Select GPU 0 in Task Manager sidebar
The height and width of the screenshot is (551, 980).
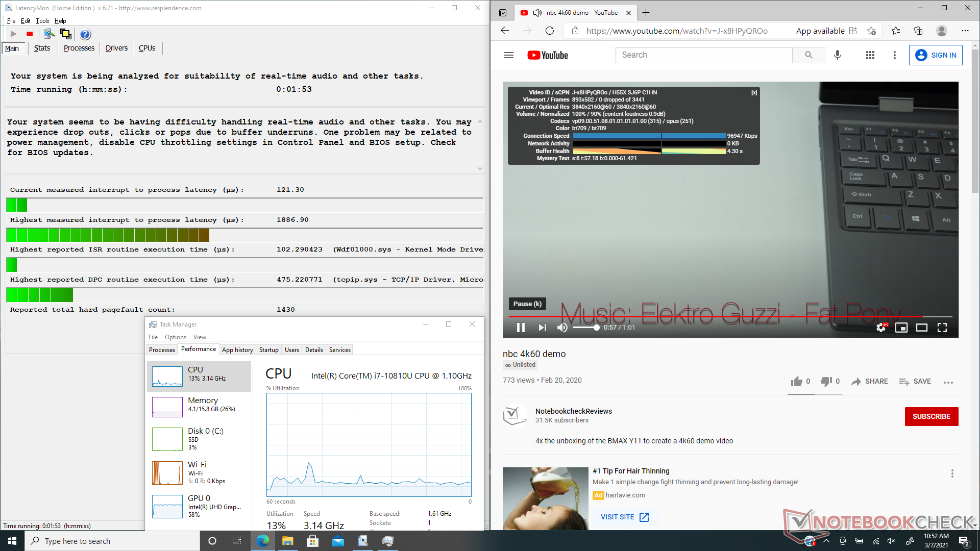199,506
